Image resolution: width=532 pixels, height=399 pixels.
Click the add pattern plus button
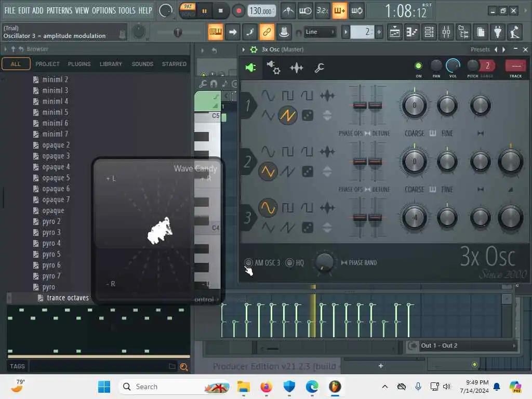click(379, 32)
